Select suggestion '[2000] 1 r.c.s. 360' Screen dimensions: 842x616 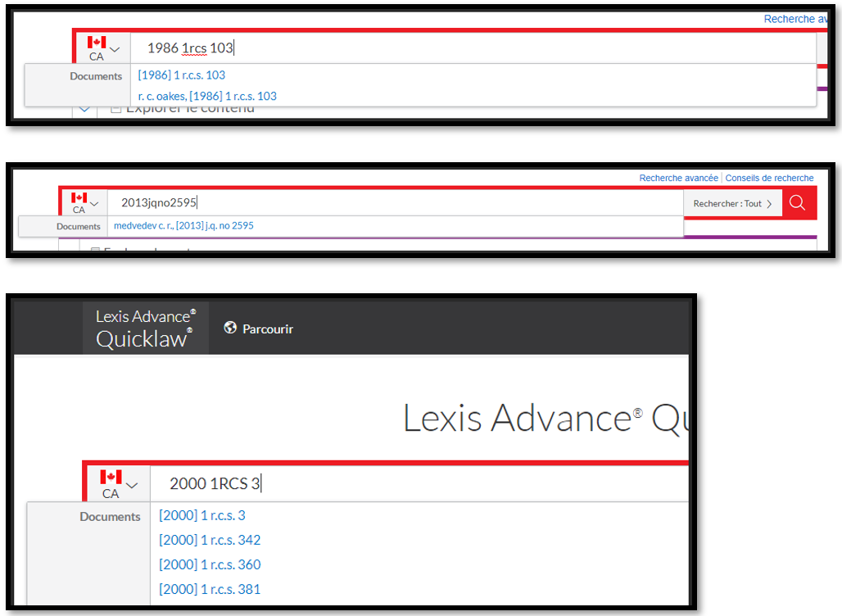coord(210,564)
